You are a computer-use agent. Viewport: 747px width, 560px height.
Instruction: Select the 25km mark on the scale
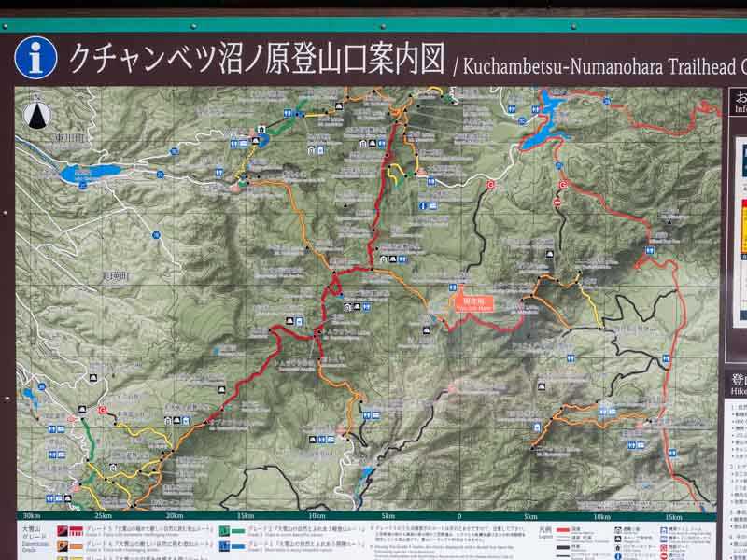(103, 516)
